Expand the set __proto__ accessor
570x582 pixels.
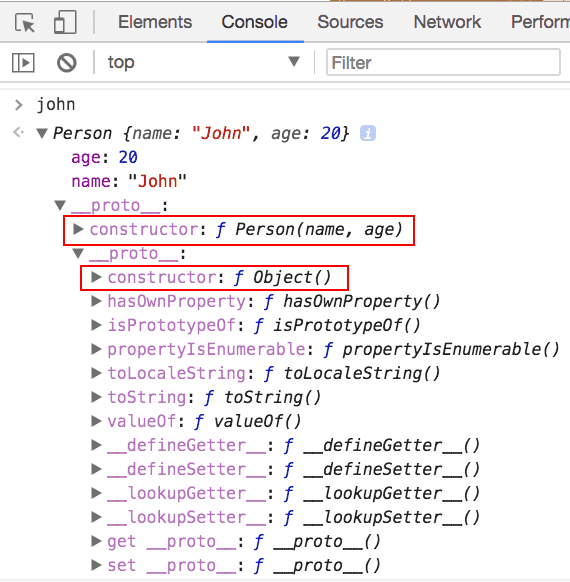[96, 565]
